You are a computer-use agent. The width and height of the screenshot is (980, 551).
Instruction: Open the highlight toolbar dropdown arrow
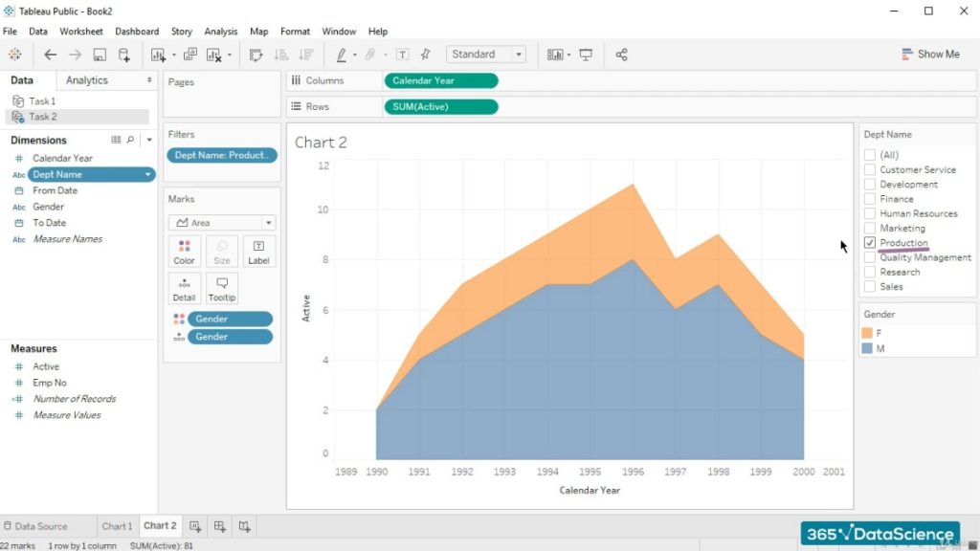pyautogui.click(x=355, y=55)
